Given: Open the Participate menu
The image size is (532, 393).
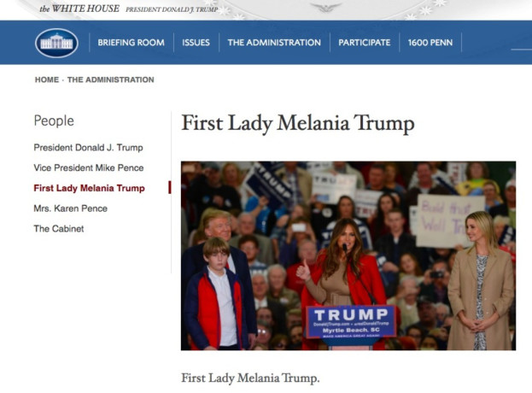Looking at the screenshot, I should pos(365,43).
